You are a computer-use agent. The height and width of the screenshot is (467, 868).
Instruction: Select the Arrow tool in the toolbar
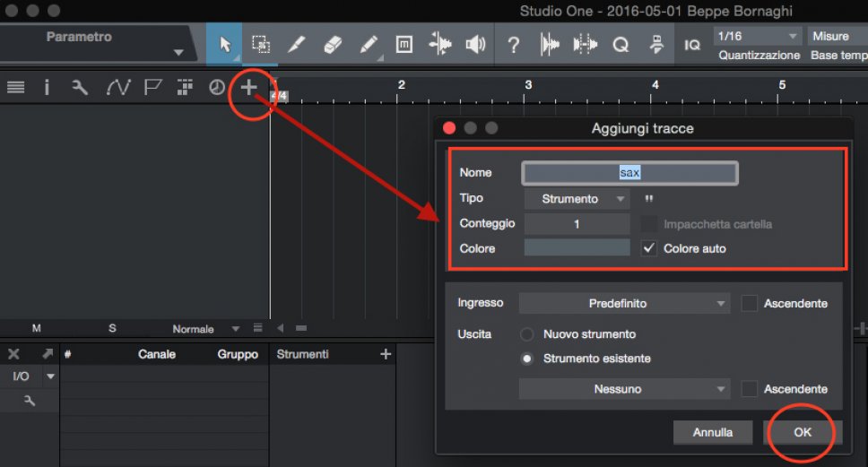pyautogui.click(x=225, y=45)
